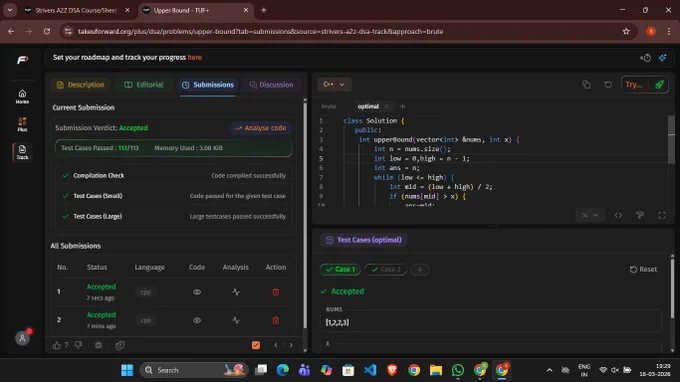The width and height of the screenshot is (680, 382).
Task: Open the C++ language dropdown
Action: [x=334, y=85]
